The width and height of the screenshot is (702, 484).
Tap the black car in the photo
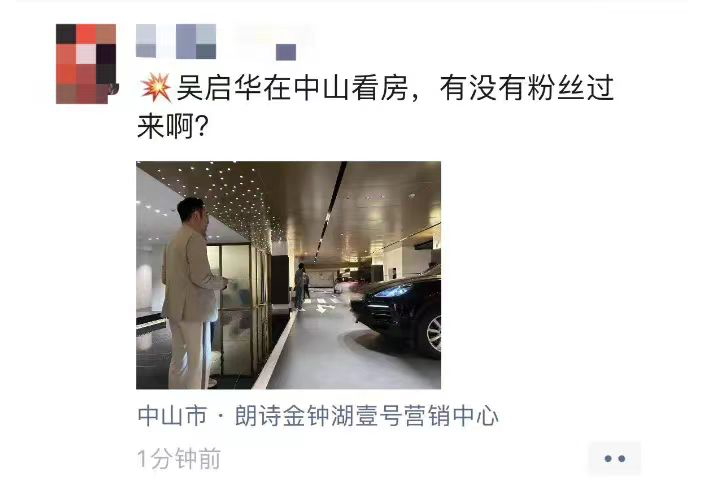click(x=397, y=309)
